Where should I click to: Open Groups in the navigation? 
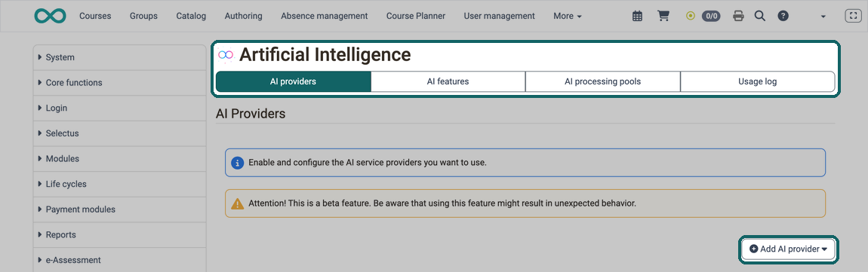point(143,16)
